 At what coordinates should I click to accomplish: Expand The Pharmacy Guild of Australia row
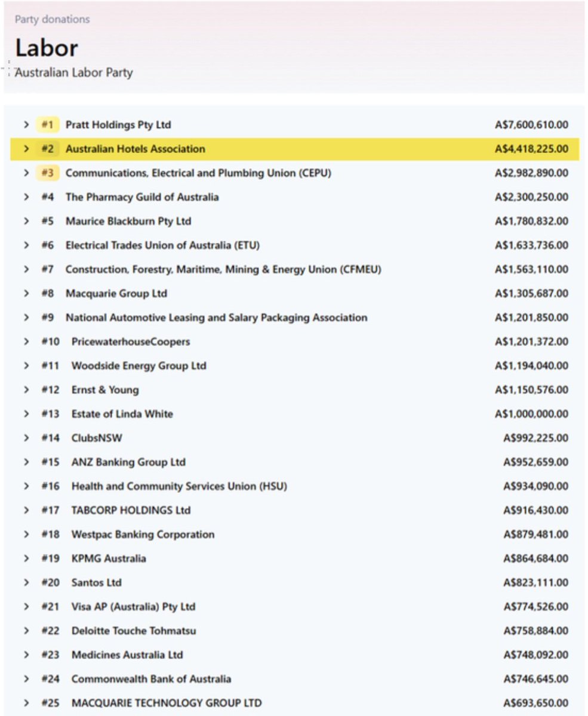pos(26,197)
